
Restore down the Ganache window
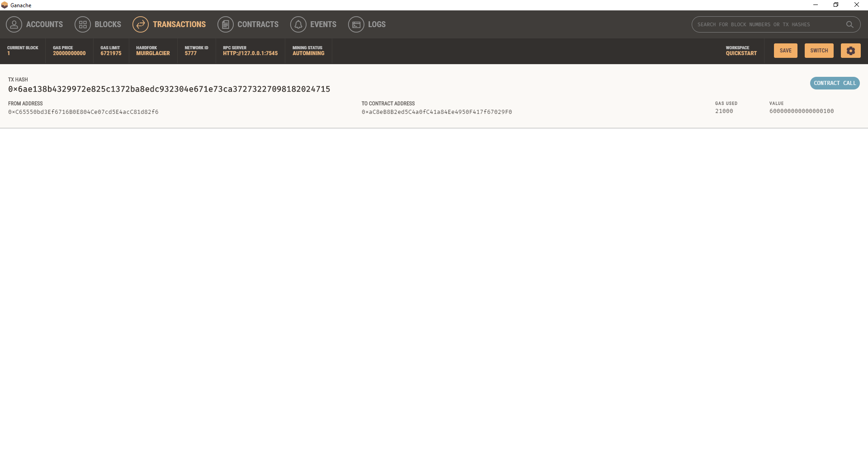(x=836, y=5)
